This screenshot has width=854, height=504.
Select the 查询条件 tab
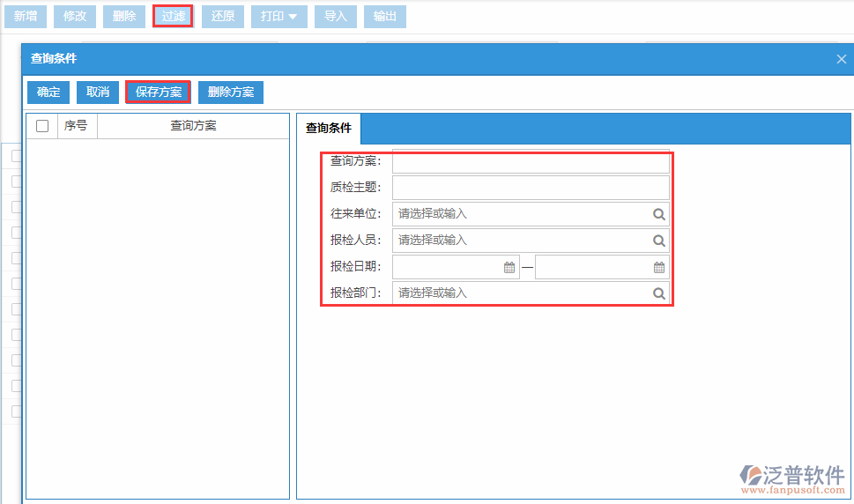329,128
